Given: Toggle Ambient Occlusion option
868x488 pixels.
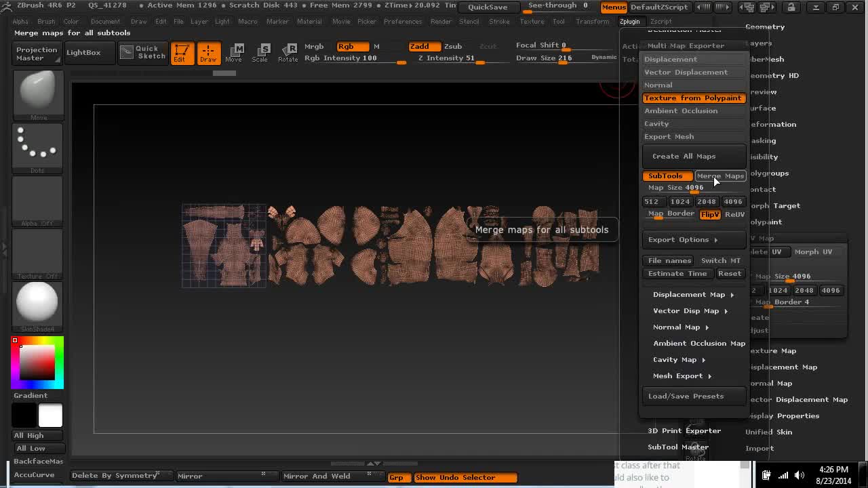Looking at the screenshot, I should click(694, 110).
